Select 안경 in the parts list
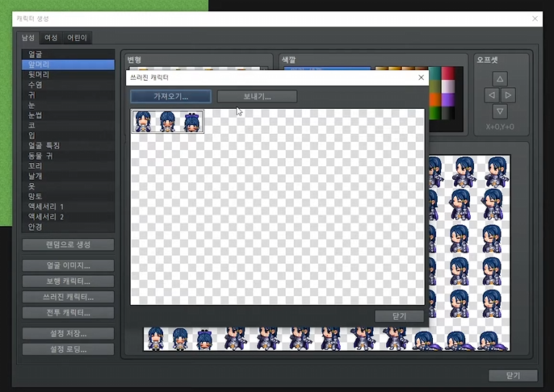The image size is (554, 392). [x=68, y=227]
